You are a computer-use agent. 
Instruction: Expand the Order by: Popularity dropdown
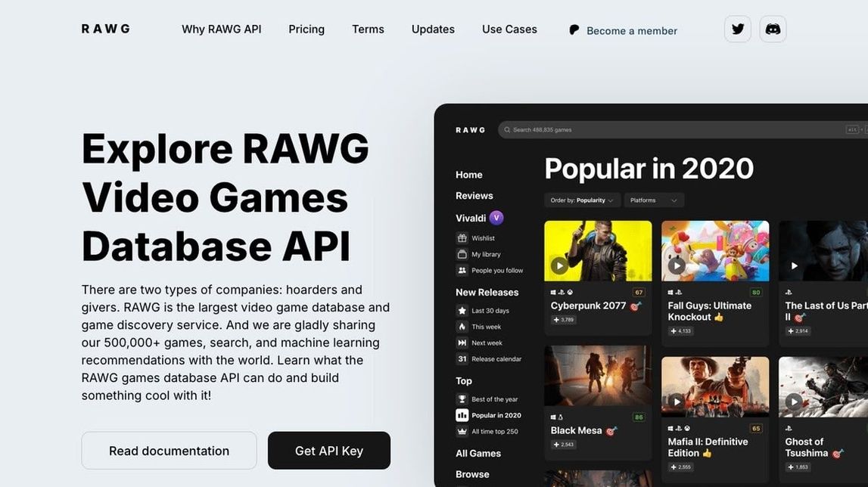(x=582, y=200)
